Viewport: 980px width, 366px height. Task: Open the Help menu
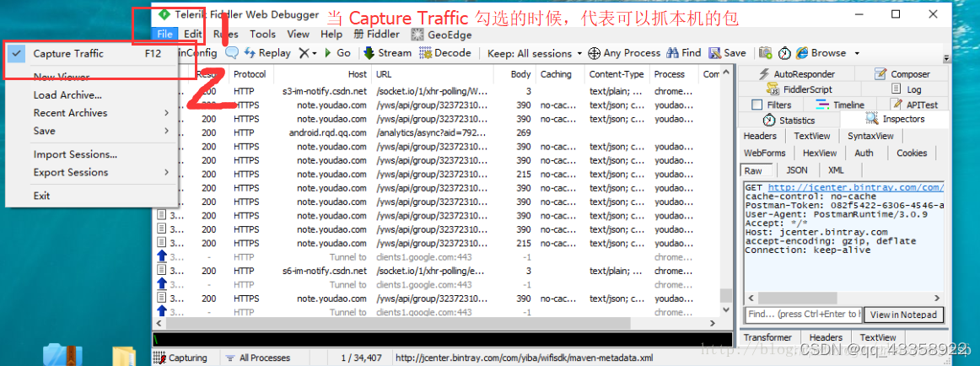pyautogui.click(x=331, y=35)
